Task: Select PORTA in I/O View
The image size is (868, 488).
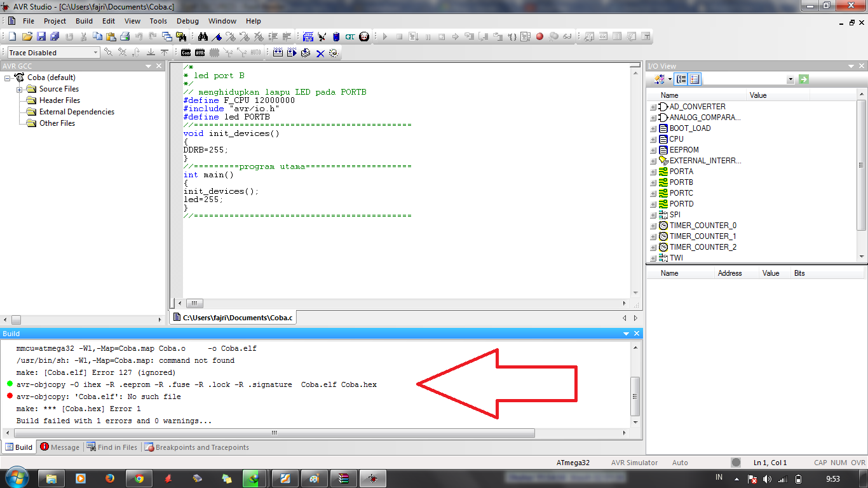Action: click(x=681, y=172)
